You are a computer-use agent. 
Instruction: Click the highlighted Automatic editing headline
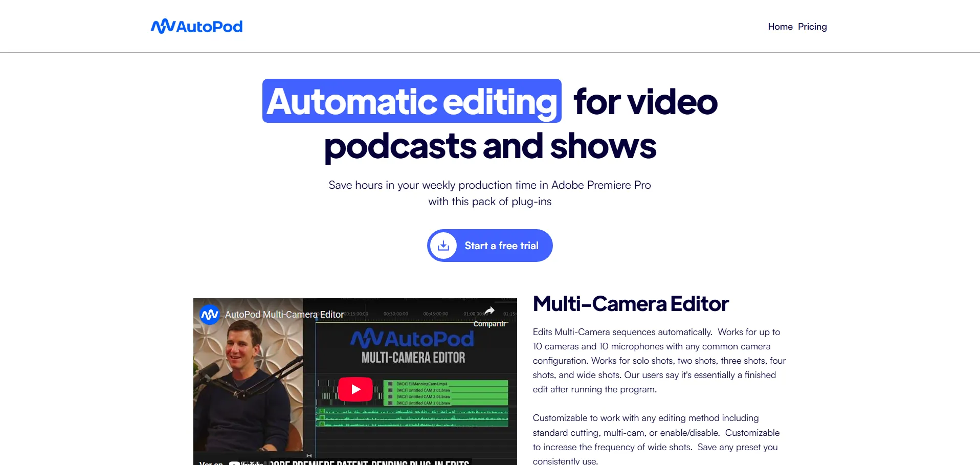pos(412,101)
